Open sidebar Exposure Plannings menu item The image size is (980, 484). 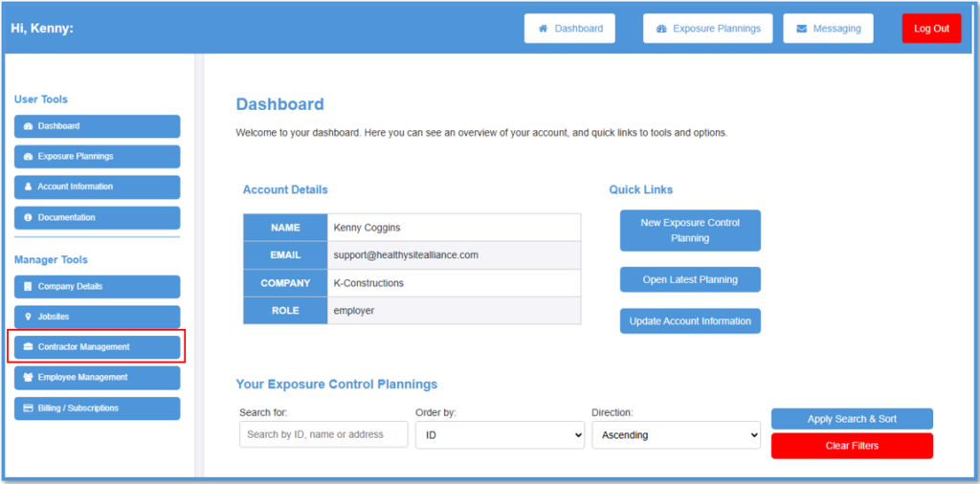pos(98,156)
